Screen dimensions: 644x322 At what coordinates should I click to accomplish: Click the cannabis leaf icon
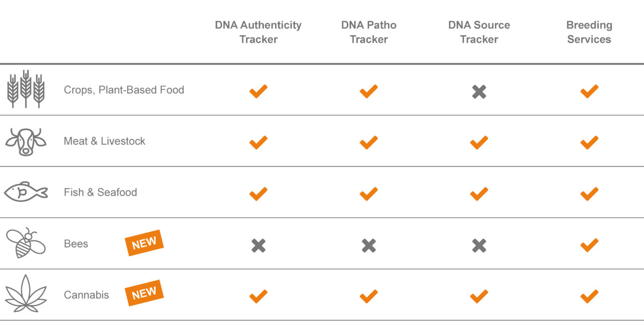(x=26, y=294)
